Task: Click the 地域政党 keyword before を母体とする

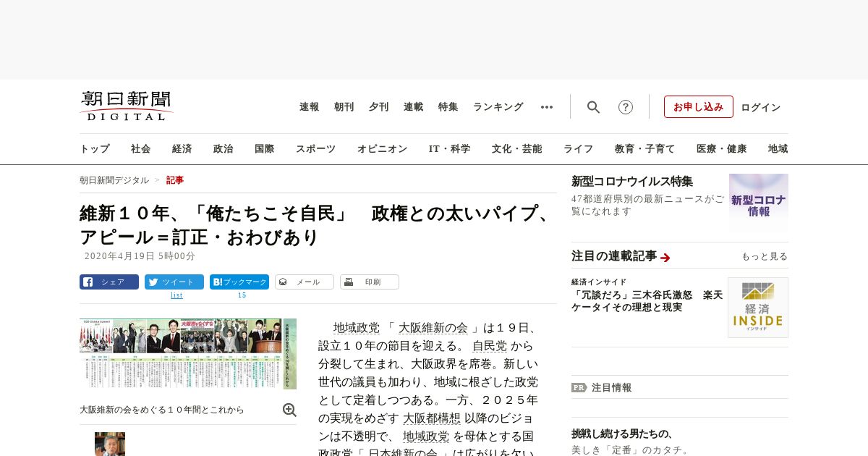Action: coord(426,436)
